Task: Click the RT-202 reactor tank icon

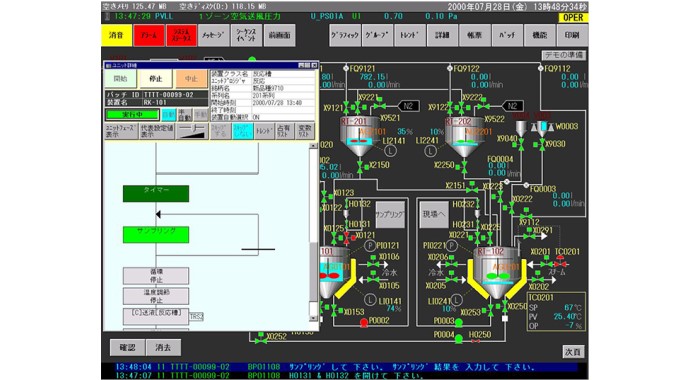Action: tap(465, 136)
